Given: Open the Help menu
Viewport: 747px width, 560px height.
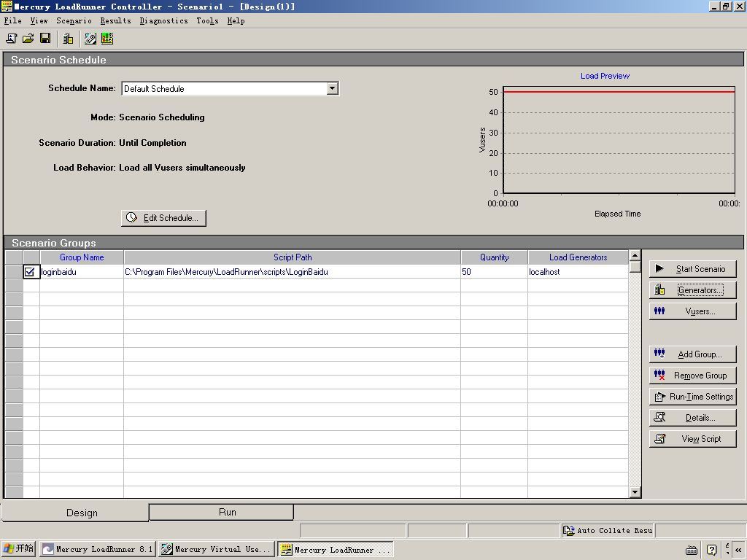Looking at the screenshot, I should pyautogui.click(x=236, y=20).
